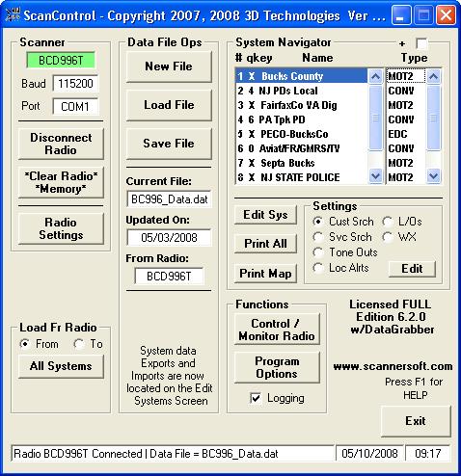Click system list scroll up arrow
This screenshot has height=476, width=461.
375,76
